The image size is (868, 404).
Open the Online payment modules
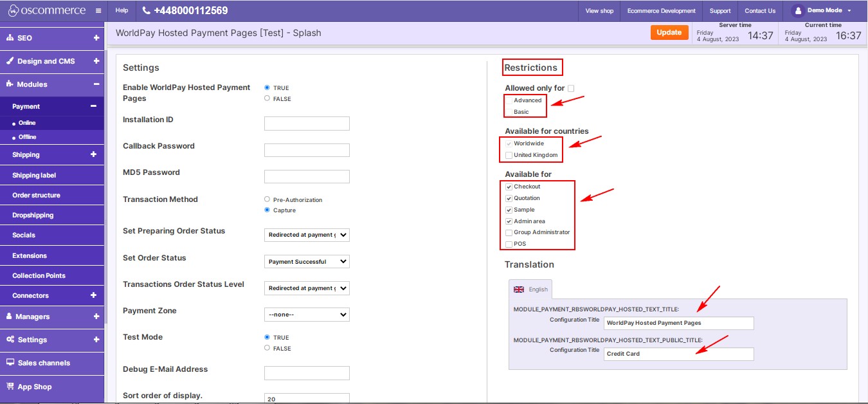[x=27, y=123]
